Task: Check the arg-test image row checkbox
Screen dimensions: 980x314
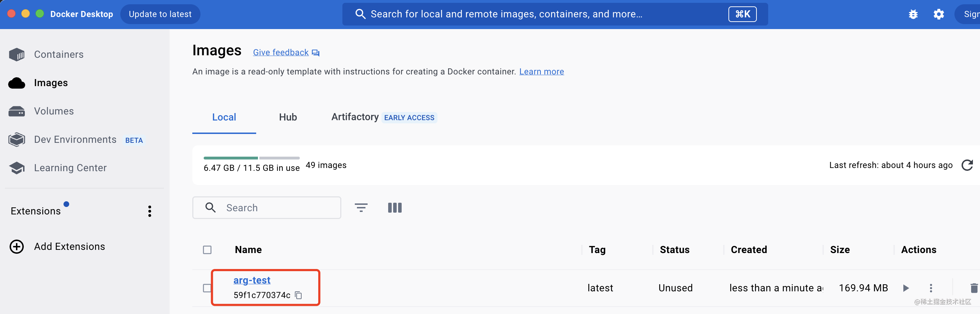Action: coord(207,288)
